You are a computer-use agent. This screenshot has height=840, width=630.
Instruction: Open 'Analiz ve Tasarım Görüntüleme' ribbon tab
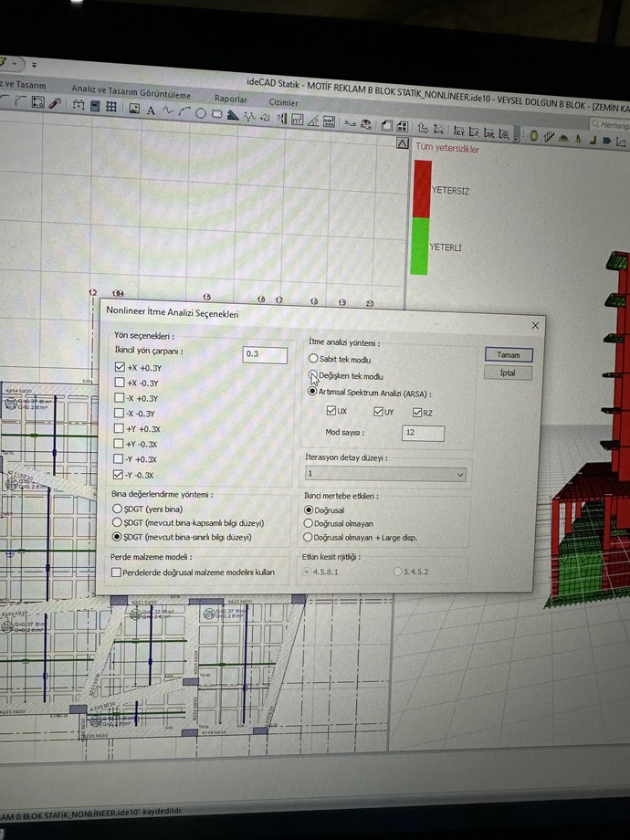[131, 91]
